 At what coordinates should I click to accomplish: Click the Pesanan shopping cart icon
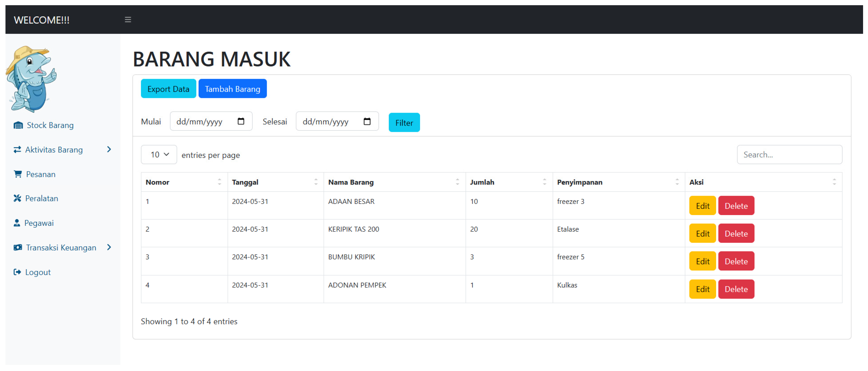point(18,174)
